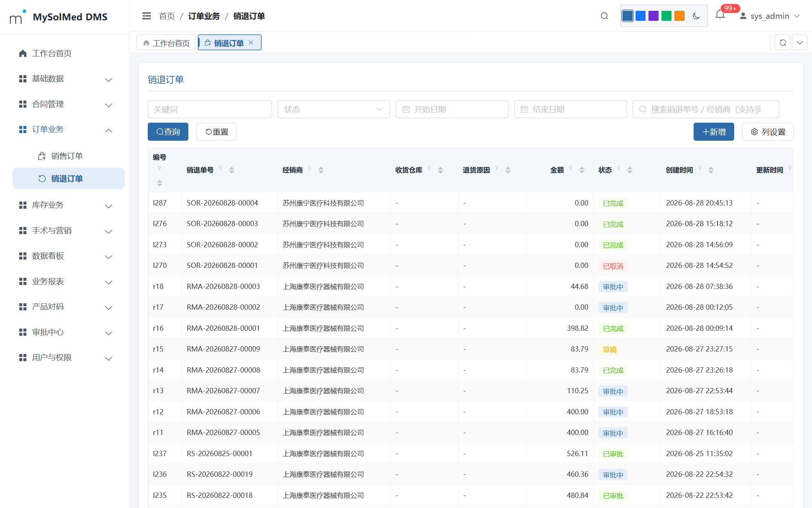Viewport: 812px width, 508px height.
Task: Filter the 经销商 column using funnel icon
Action: (x=310, y=168)
